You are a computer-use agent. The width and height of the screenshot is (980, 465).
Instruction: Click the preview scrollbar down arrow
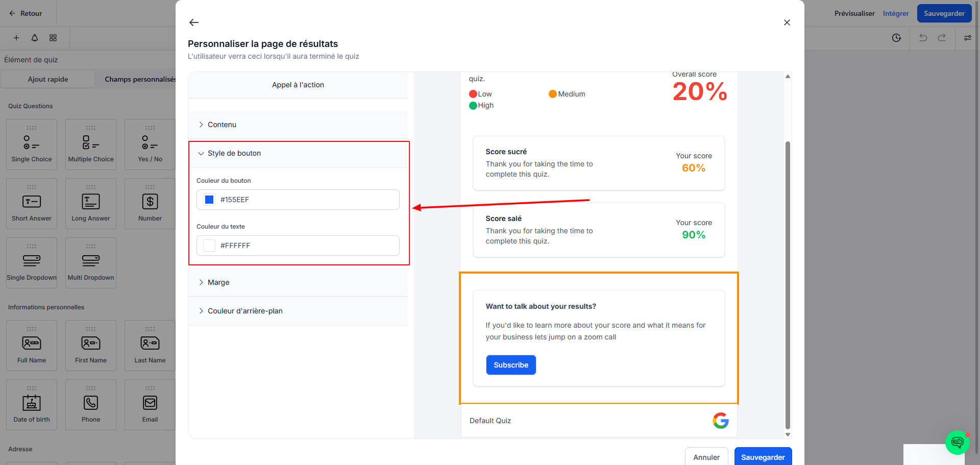(x=788, y=435)
